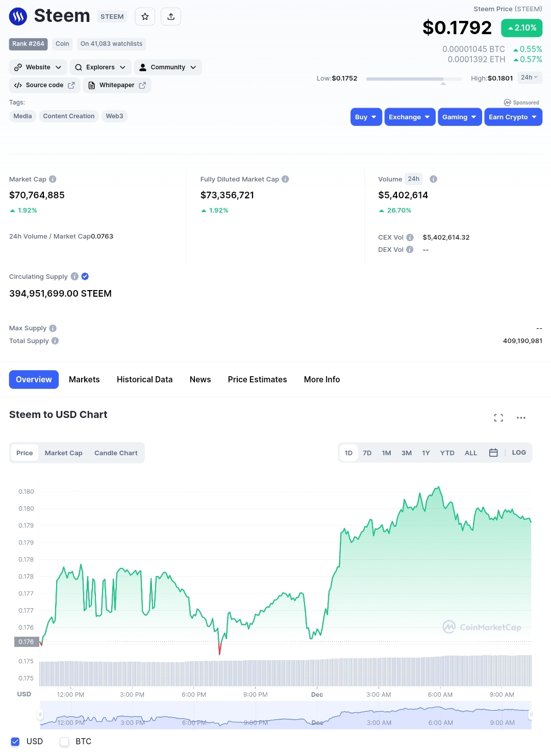The image size is (551, 756).
Task: Select 1D chart range
Action: (348, 453)
